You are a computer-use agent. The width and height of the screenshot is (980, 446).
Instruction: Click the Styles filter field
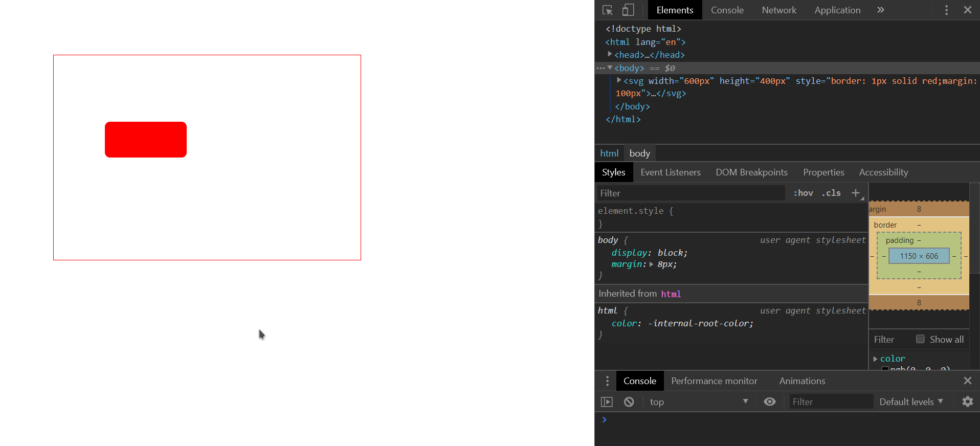point(691,193)
